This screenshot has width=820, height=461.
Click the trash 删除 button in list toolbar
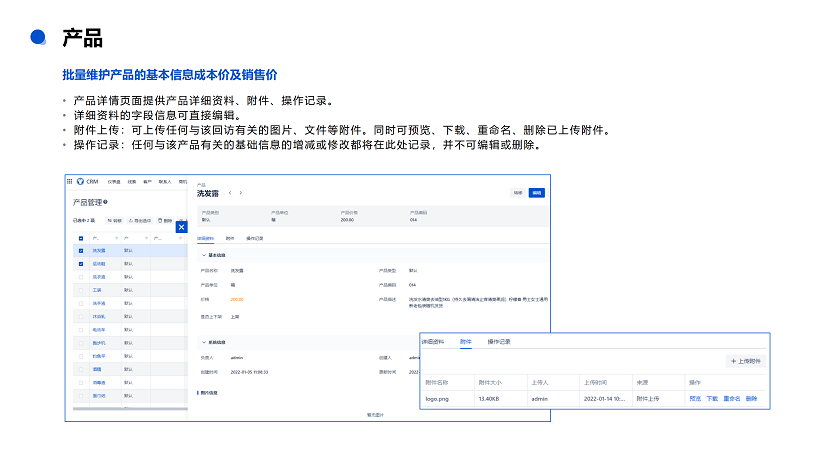(x=165, y=221)
